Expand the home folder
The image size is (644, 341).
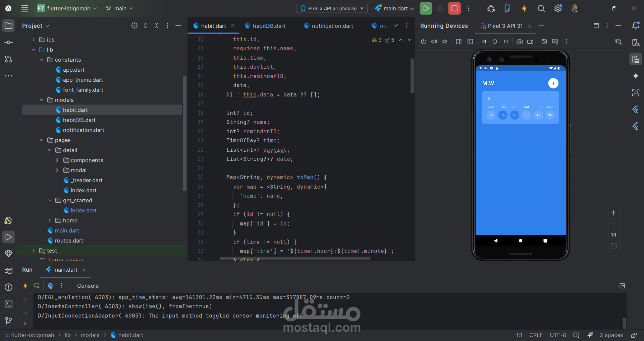[49, 220]
